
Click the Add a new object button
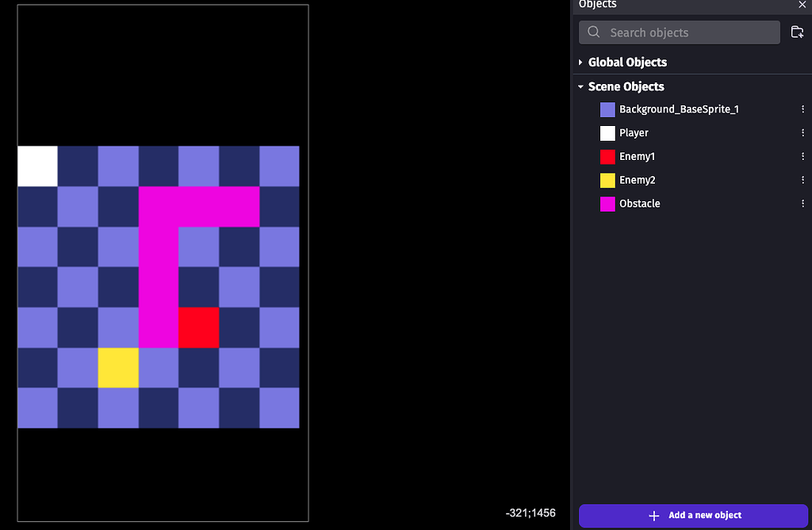point(692,515)
